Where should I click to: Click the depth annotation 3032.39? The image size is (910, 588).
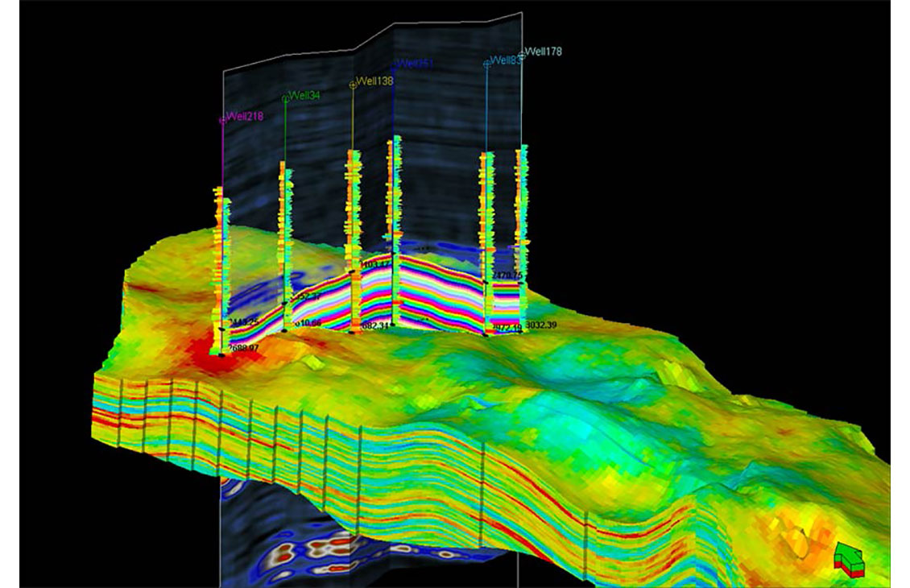pos(541,324)
